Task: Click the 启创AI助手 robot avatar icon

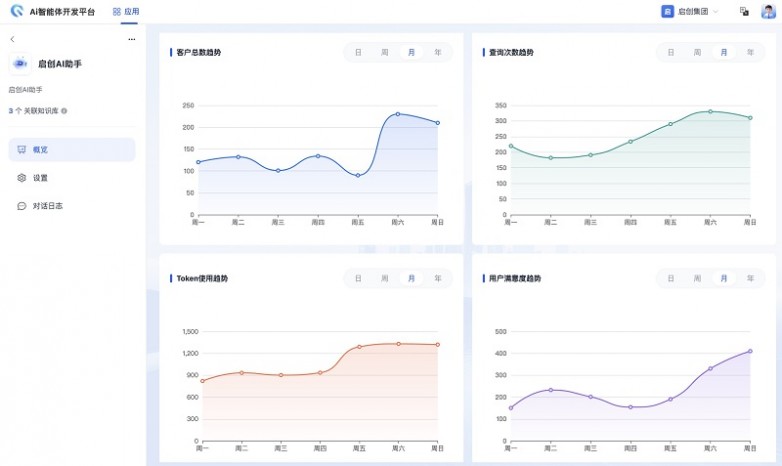Action: tap(20, 63)
